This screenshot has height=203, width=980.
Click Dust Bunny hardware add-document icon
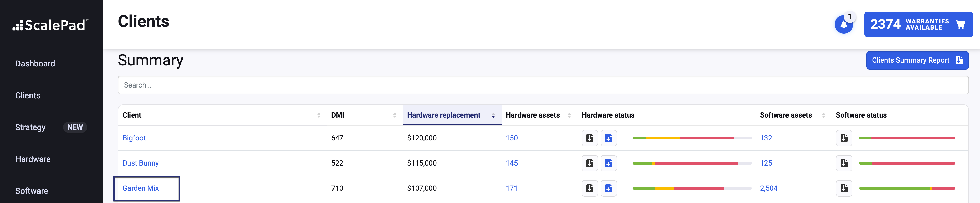pos(608,163)
